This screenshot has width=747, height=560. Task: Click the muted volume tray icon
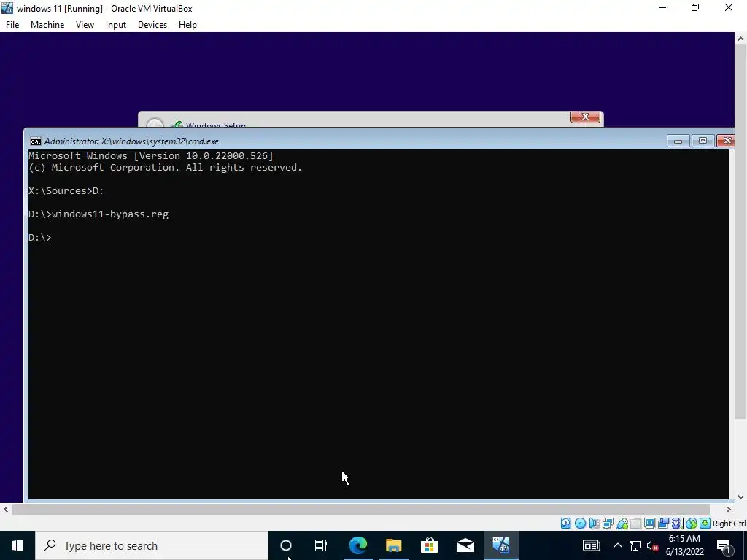click(x=653, y=545)
